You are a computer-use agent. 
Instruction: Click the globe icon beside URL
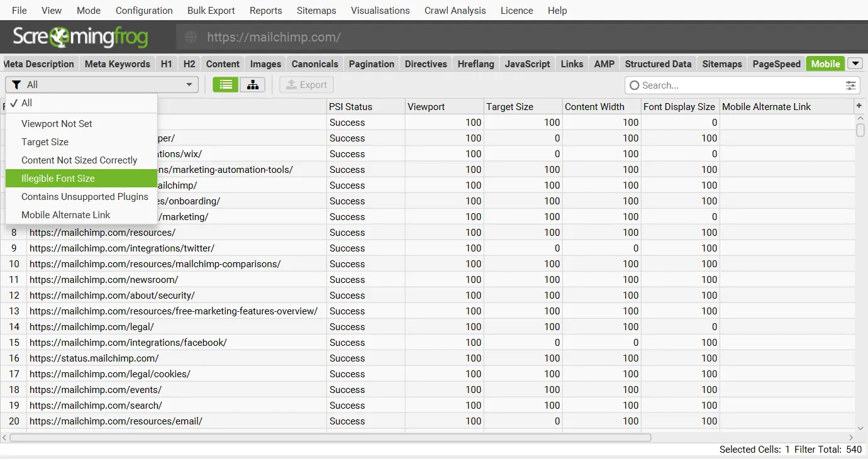191,37
